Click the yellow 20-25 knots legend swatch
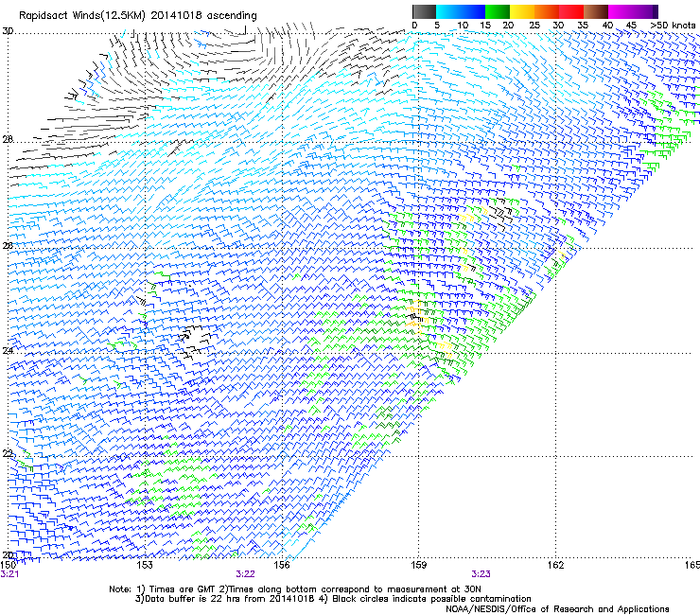Screen dimensions: 700x615 (522, 11)
